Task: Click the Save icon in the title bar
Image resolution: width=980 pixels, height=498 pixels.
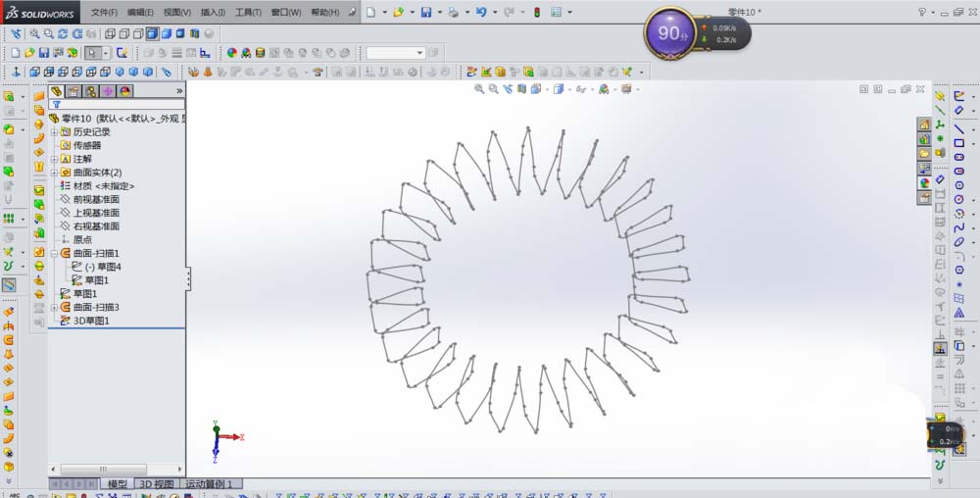Action: 426,12
